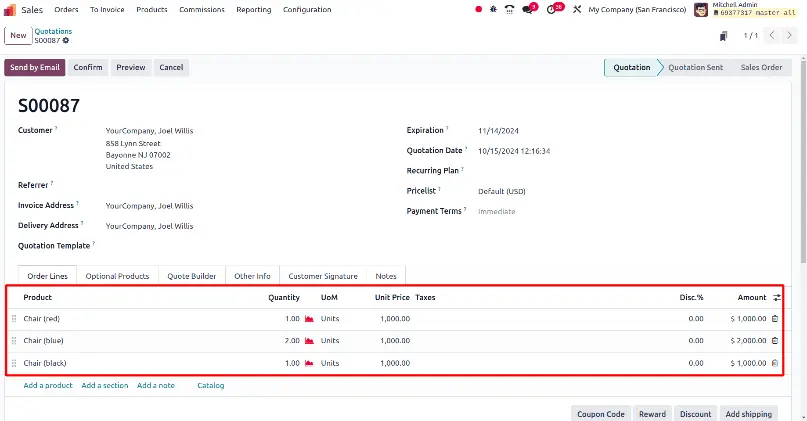Delete the Chair (black) order line
This screenshot has height=421, width=807.
pos(775,363)
